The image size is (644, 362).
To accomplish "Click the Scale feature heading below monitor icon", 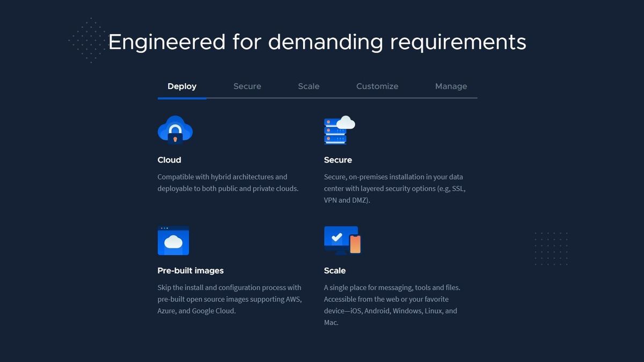I will (x=335, y=270).
